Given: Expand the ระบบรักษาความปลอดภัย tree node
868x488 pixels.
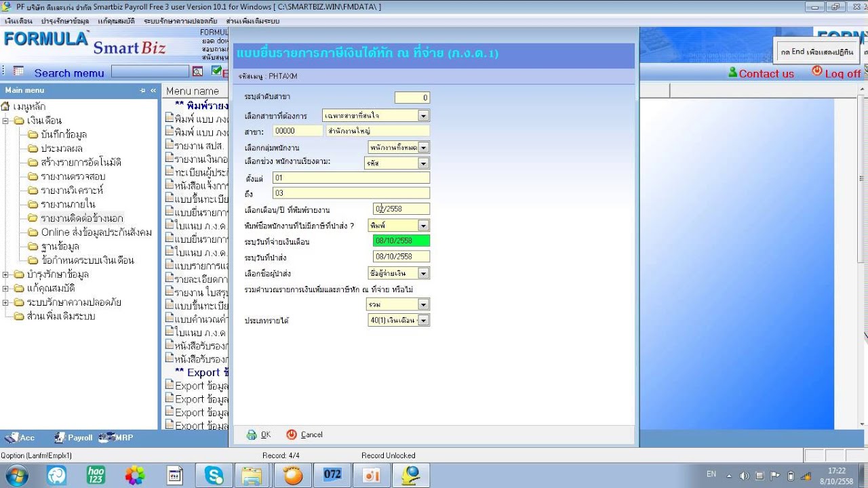Looking at the screenshot, I should 6,302.
